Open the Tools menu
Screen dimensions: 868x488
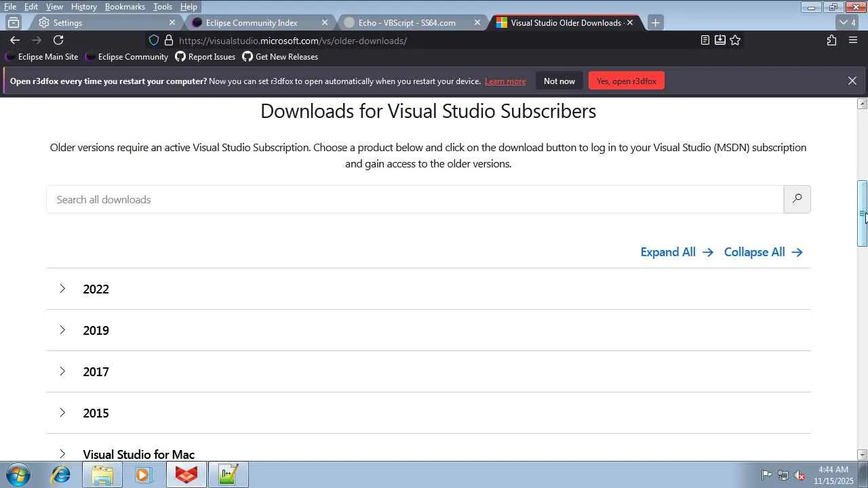point(163,7)
